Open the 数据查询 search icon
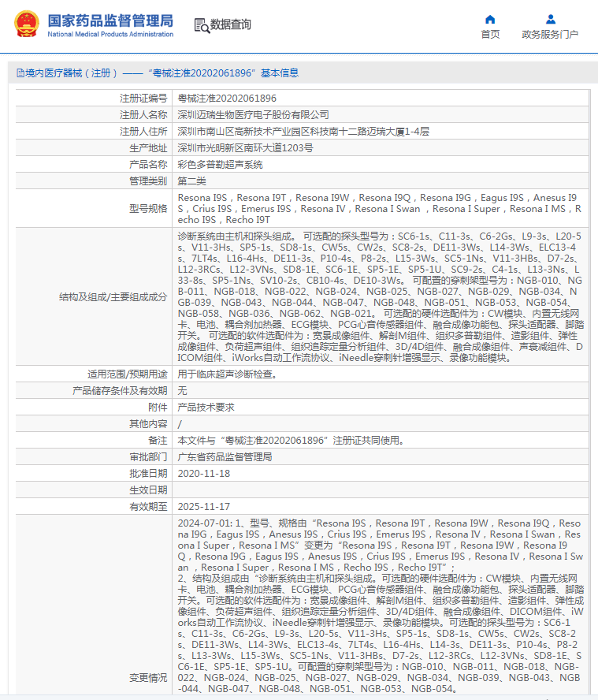Viewport: 598px width, 700px height. (202, 25)
